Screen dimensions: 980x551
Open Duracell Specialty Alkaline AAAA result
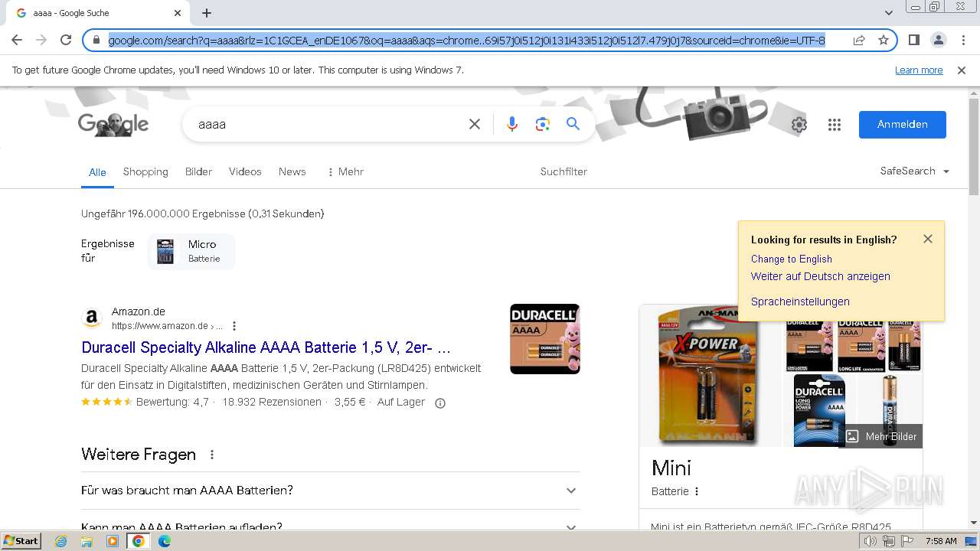point(266,347)
